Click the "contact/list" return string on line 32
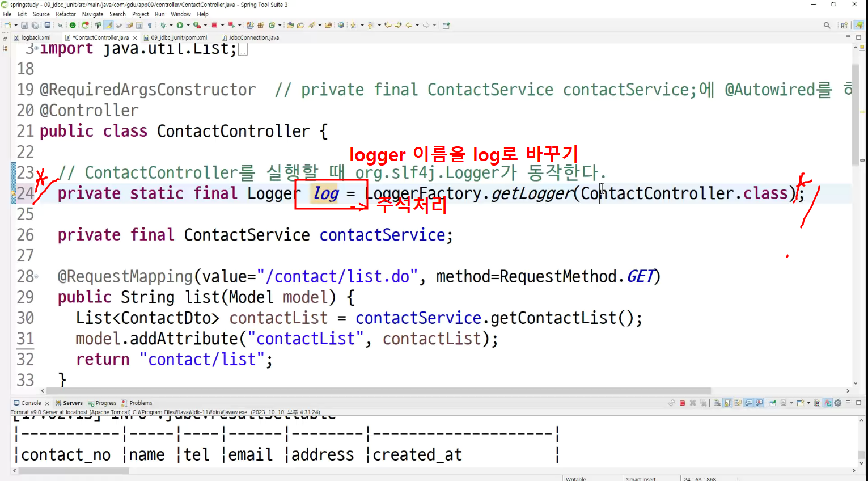Image resolution: width=868 pixels, height=481 pixels. [202, 360]
